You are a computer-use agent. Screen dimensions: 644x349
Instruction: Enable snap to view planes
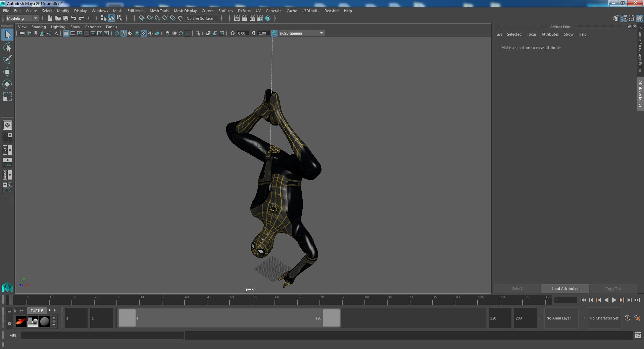click(173, 18)
